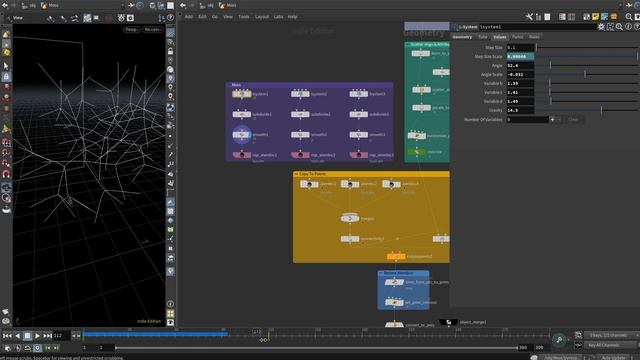Viewport: 640px width, 360px height.
Task: Click the stop button in playbar
Action: click(27, 336)
